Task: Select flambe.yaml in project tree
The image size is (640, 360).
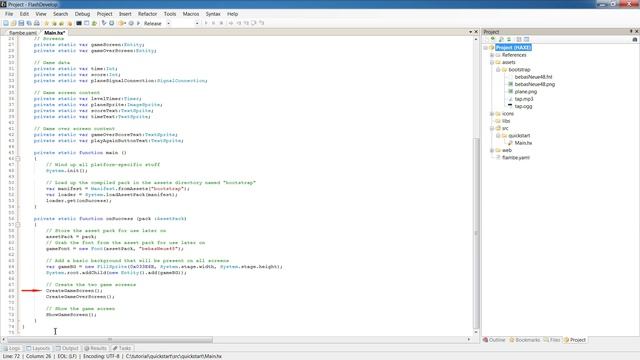Action: (x=516, y=158)
